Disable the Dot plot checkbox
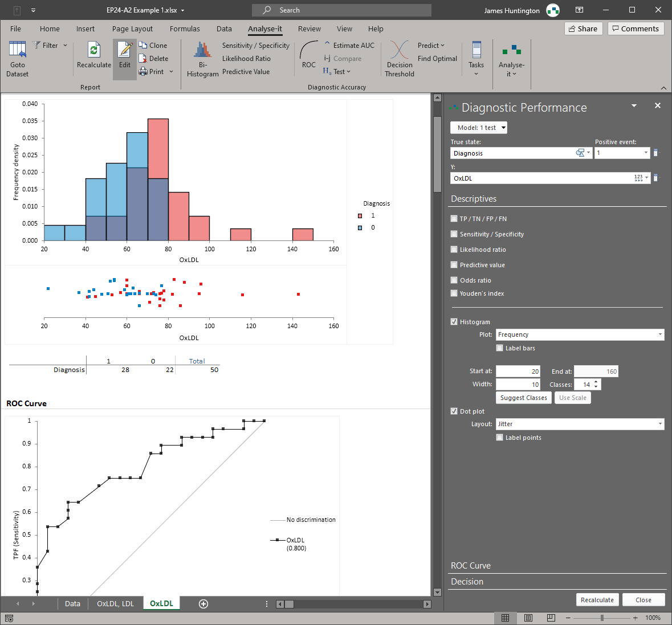This screenshot has height=625, width=672. [x=454, y=411]
